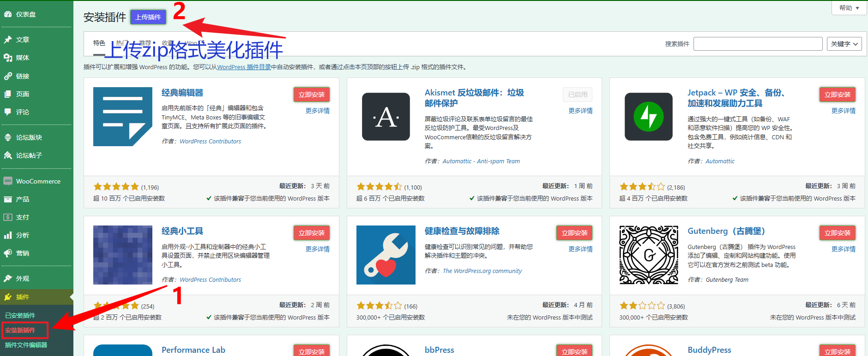Click the Links (链接) chain icon

point(8,76)
